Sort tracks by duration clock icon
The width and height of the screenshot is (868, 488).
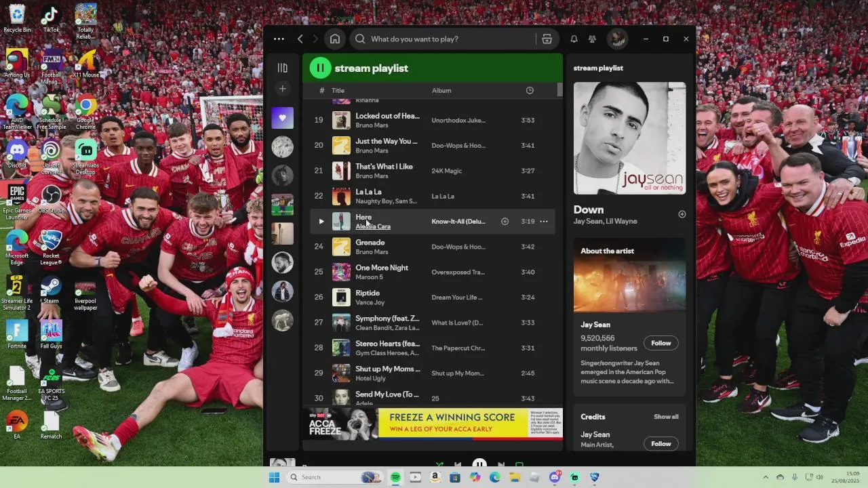pyautogui.click(x=530, y=90)
